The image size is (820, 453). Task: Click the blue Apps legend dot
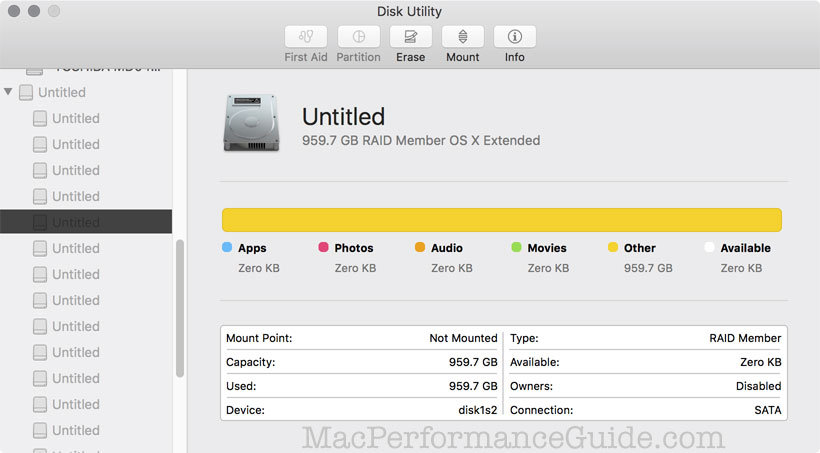click(227, 248)
